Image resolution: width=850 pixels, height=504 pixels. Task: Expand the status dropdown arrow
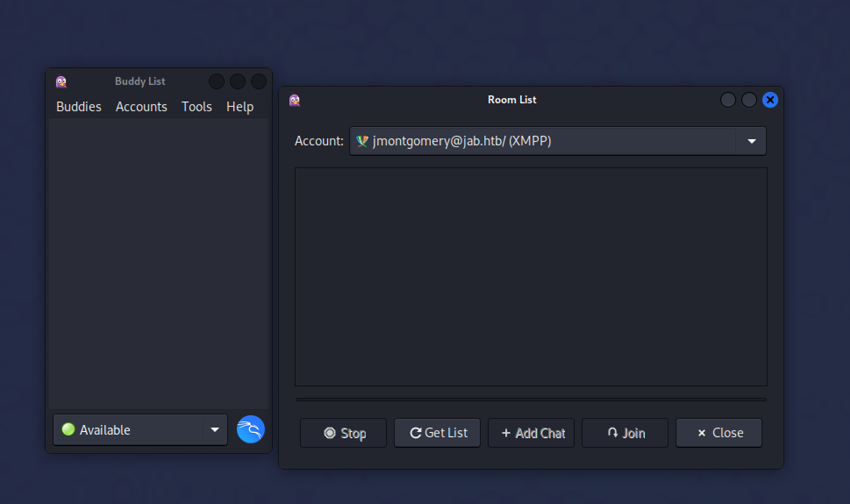[215, 430]
